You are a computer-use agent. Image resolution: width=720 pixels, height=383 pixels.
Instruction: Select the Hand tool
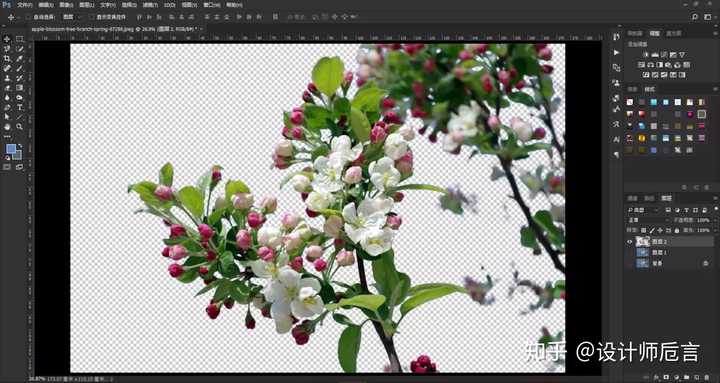tap(7, 126)
